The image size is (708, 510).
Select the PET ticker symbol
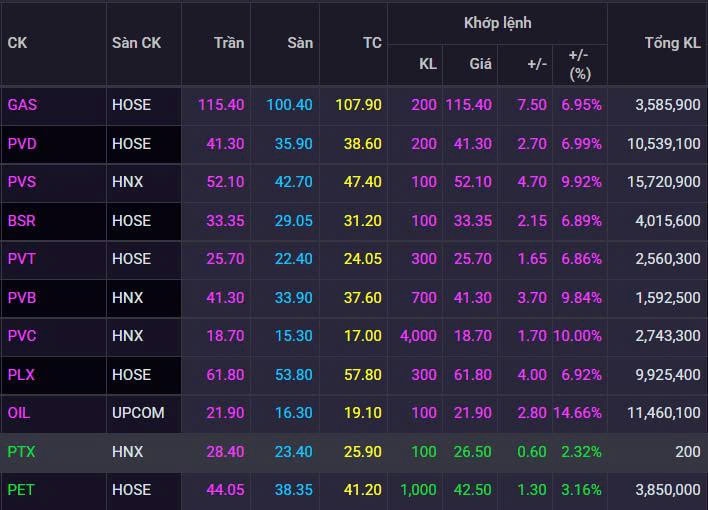coord(21,490)
